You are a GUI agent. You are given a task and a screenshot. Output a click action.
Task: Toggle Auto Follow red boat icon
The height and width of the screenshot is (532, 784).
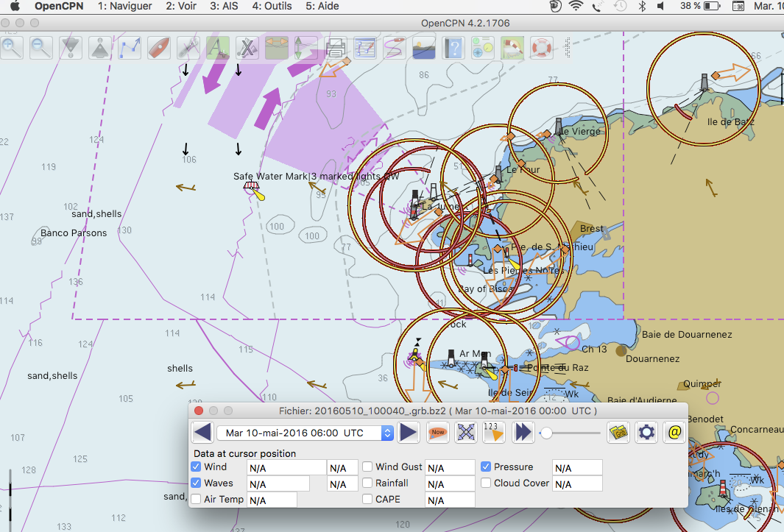click(159, 48)
